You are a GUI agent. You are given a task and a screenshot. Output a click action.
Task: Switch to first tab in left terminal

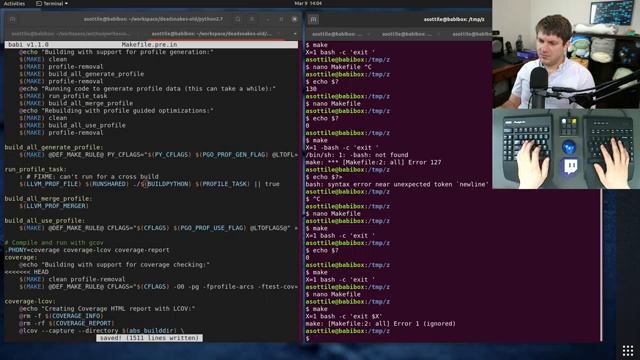click(x=70, y=34)
